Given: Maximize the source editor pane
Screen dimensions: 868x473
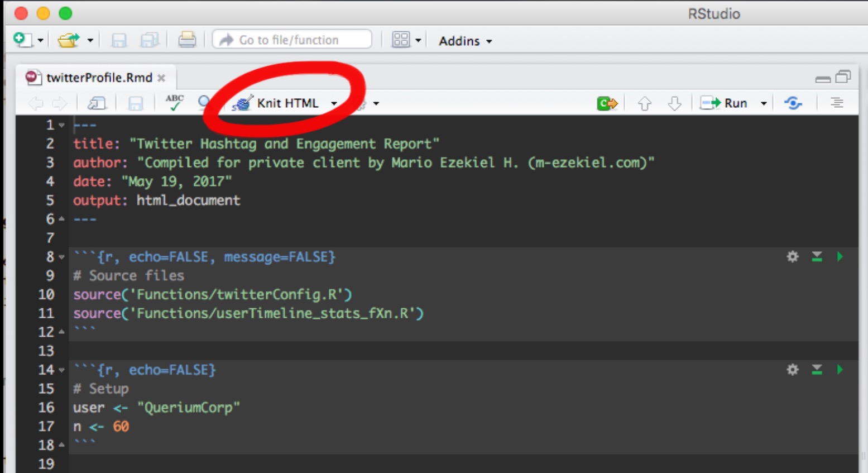Looking at the screenshot, I should coord(843,77).
